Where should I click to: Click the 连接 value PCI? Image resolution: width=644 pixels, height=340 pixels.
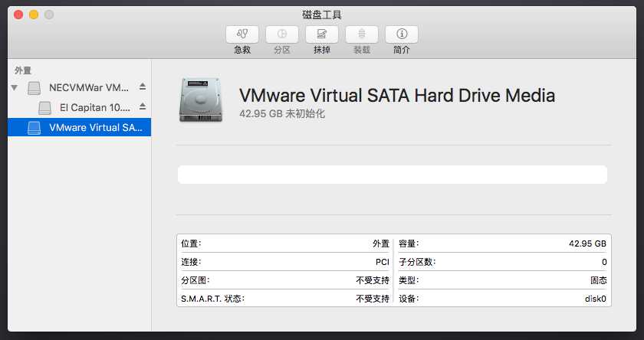383,262
